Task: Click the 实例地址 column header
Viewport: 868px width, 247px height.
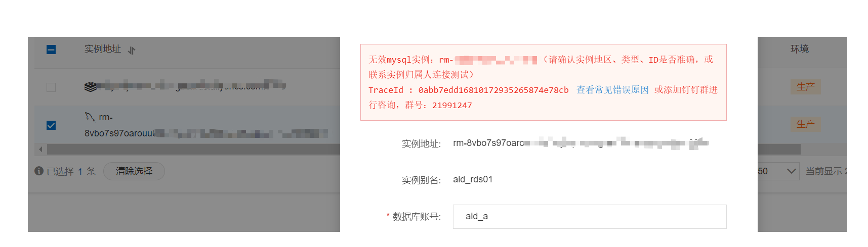Action: (x=103, y=49)
